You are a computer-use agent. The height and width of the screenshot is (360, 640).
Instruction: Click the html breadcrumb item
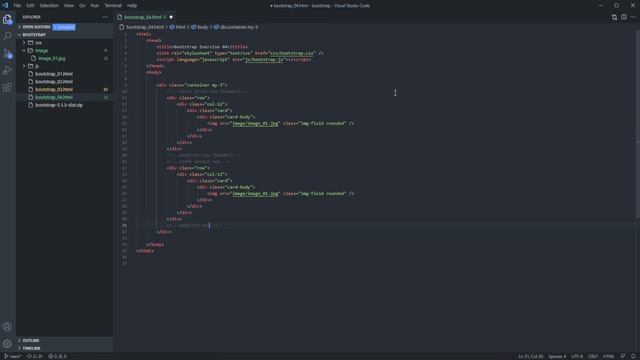tap(180, 27)
